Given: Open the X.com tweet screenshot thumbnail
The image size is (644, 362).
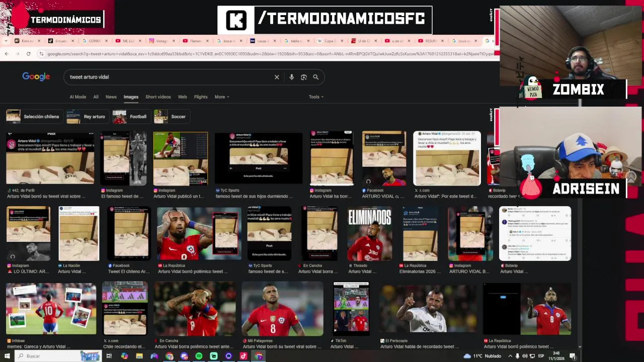Looking at the screenshot, I should 447,158.
